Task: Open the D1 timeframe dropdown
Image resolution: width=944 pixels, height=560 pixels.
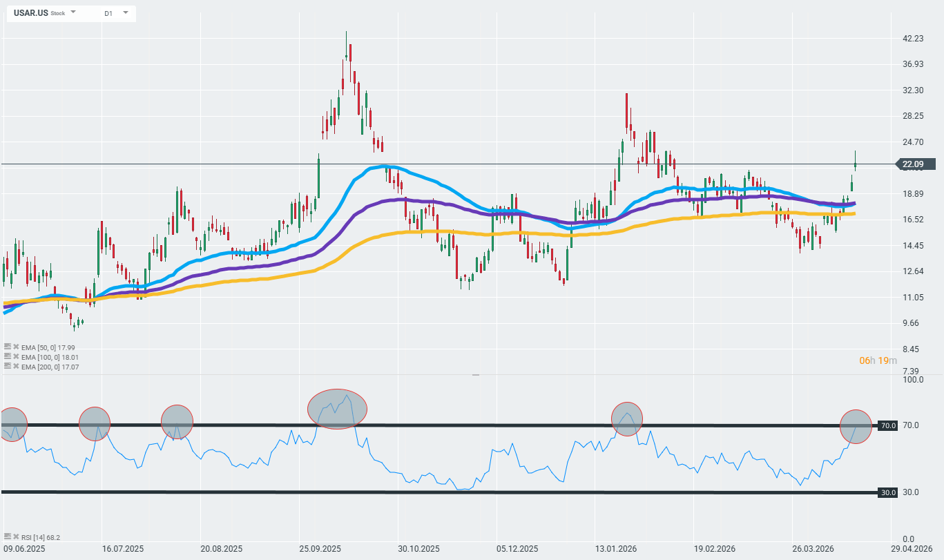Action: [x=125, y=12]
